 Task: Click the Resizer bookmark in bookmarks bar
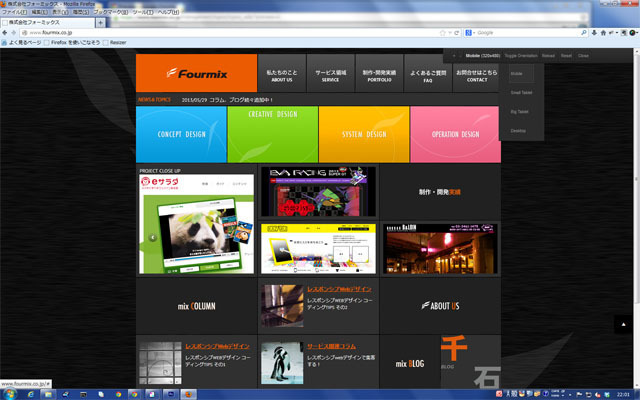pos(117,43)
